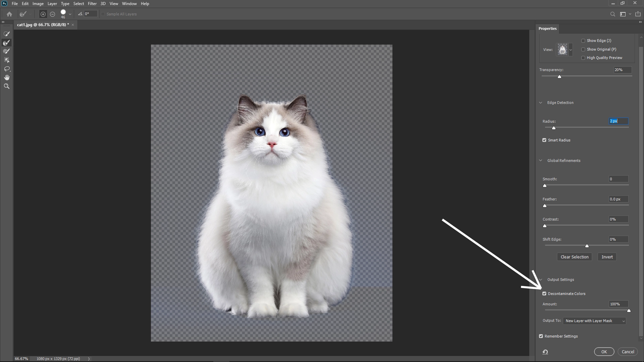The width and height of the screenshot is (644, 362).
Task: Click the Invert button
Action: coord(607,257)
